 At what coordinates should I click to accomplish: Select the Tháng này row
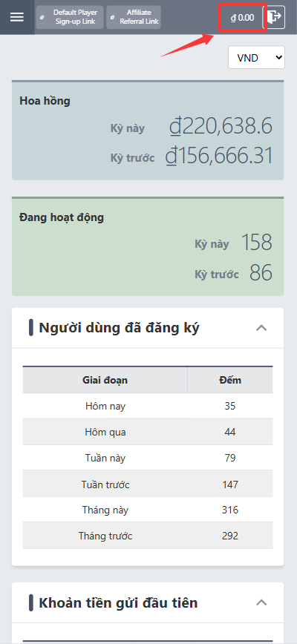click(x=148, y=510)
